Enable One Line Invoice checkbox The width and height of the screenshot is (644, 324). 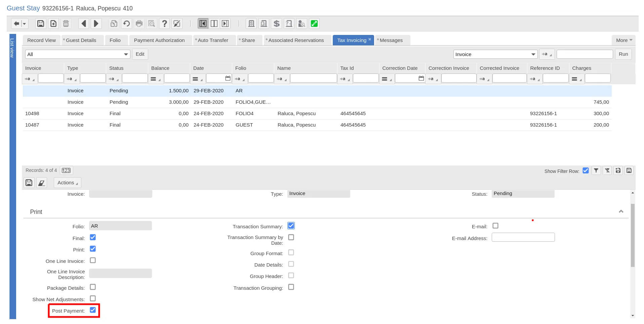tap(93, 260)
